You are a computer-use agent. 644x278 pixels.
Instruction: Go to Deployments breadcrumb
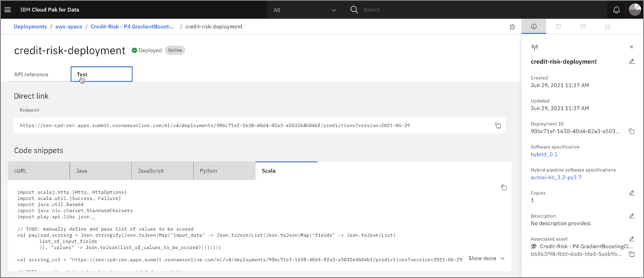(x=31, y=27)
